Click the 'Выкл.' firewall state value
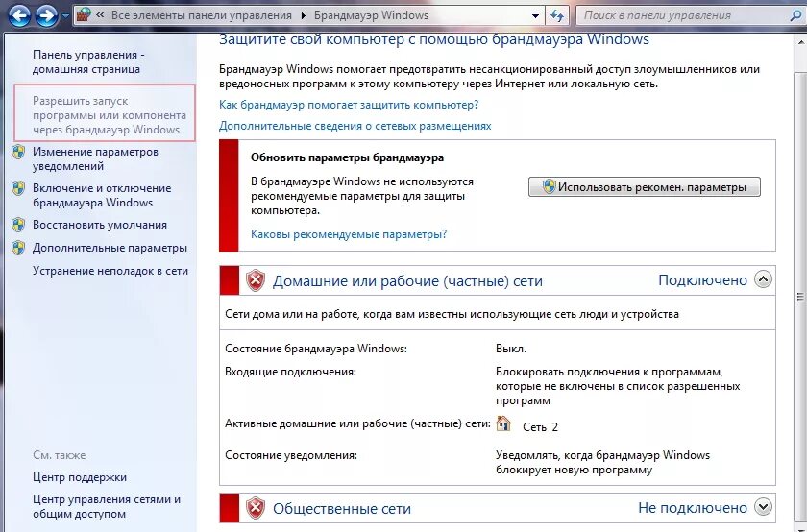This screenshot has height=532, width=807. click(x=510, y=349)
